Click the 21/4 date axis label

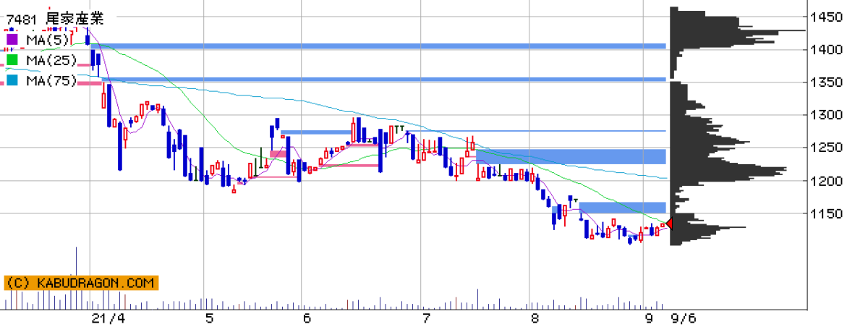point(110,318)
